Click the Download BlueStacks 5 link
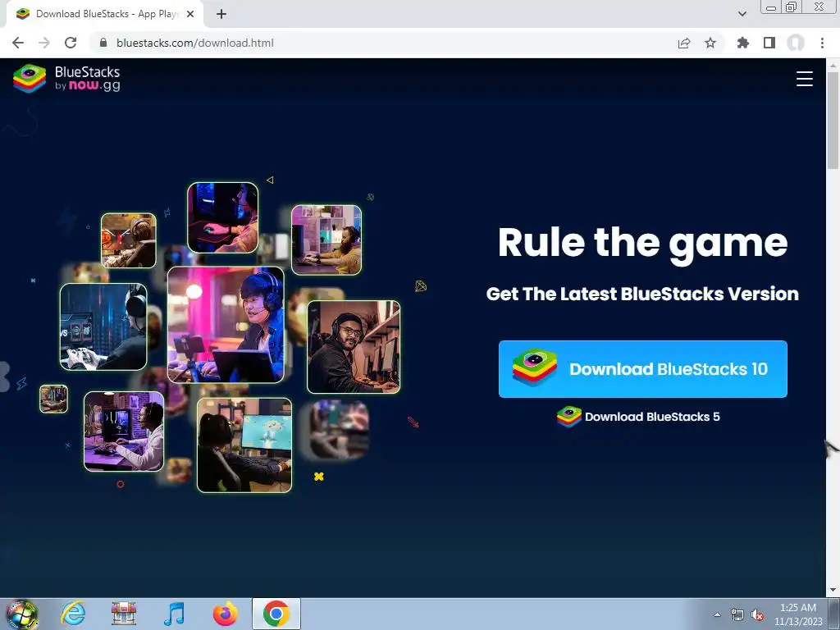 (x=638, y=417)
